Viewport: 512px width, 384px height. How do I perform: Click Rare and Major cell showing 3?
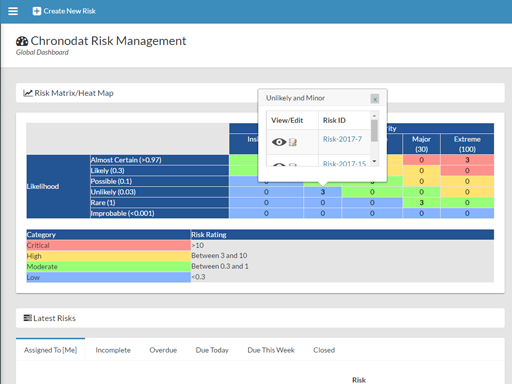pos(422,203)
